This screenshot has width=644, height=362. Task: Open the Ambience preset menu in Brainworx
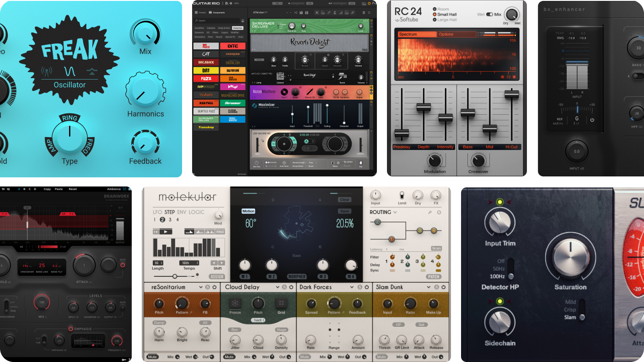click(x=114, y=189)
